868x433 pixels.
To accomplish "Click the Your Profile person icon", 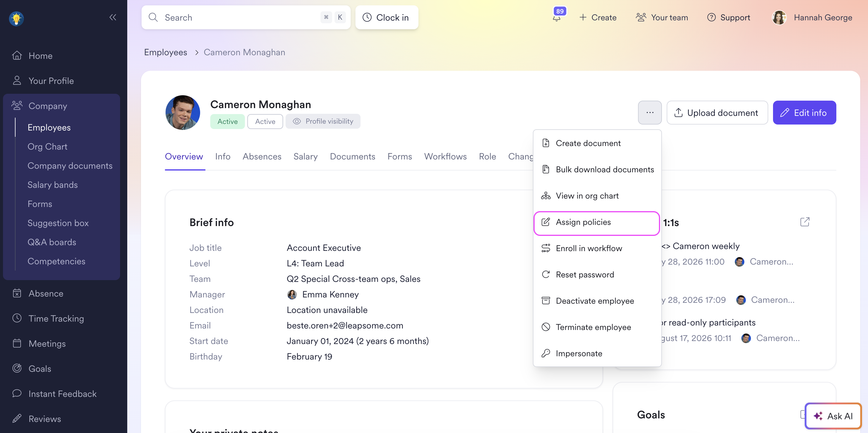I will (17, 81).
